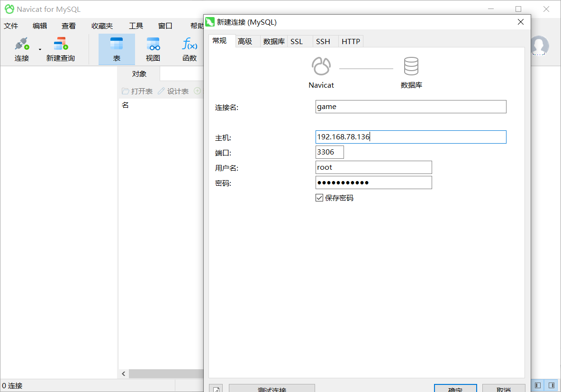Viewport: 561px width, 392px height.
Task: Select the 视图 view toolbar icon
Action: tap(153, 44)
